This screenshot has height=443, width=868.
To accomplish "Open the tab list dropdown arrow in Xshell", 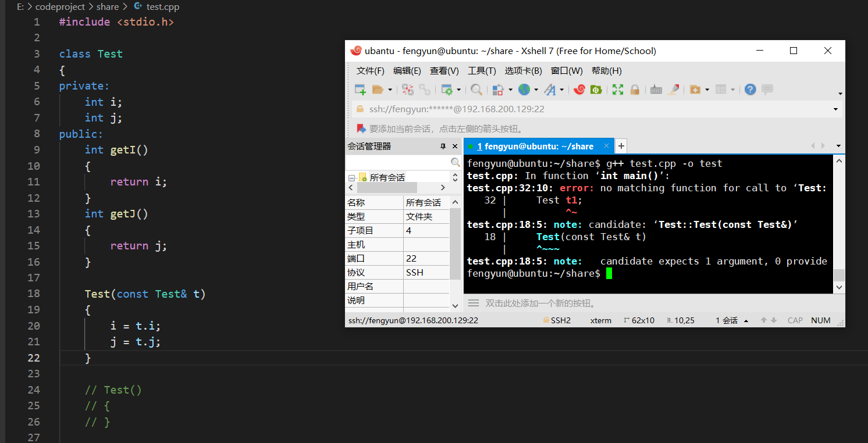I will point(838,146).
